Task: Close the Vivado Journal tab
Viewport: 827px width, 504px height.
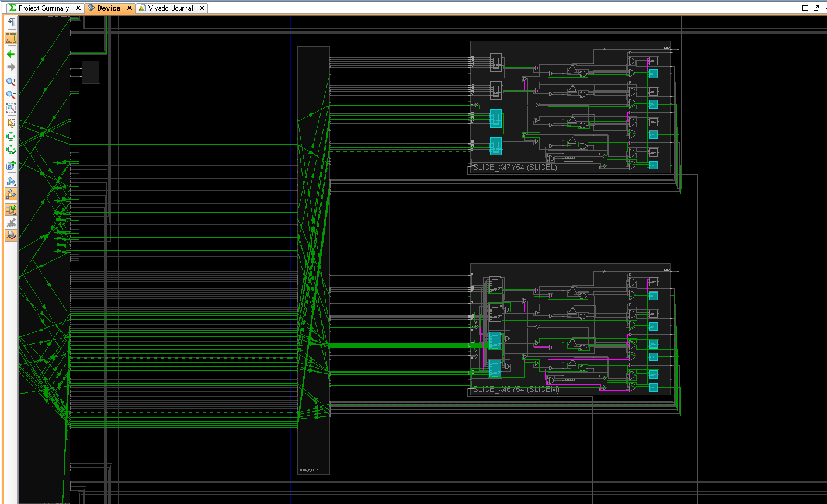Action: [x=201, y=8]
